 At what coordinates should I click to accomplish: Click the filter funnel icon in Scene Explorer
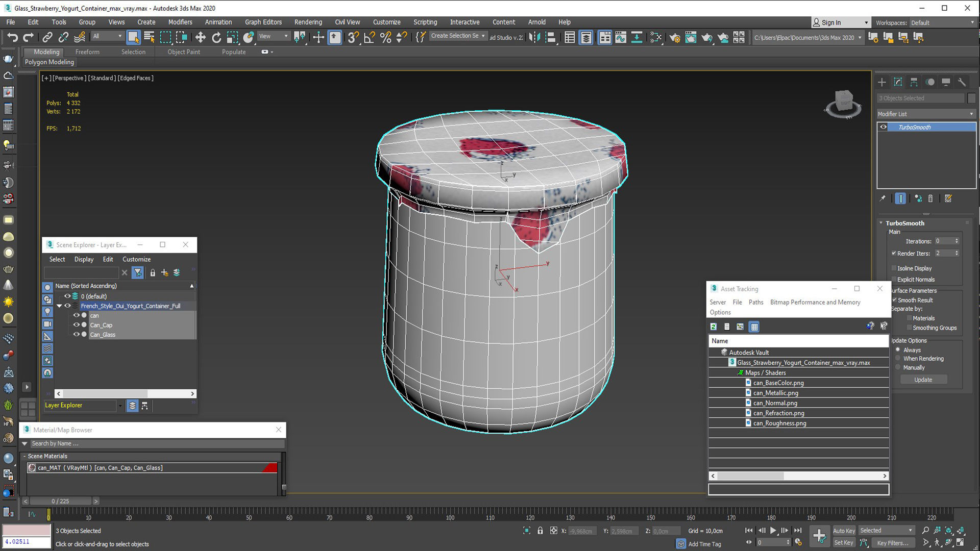[x=138, y=273]
